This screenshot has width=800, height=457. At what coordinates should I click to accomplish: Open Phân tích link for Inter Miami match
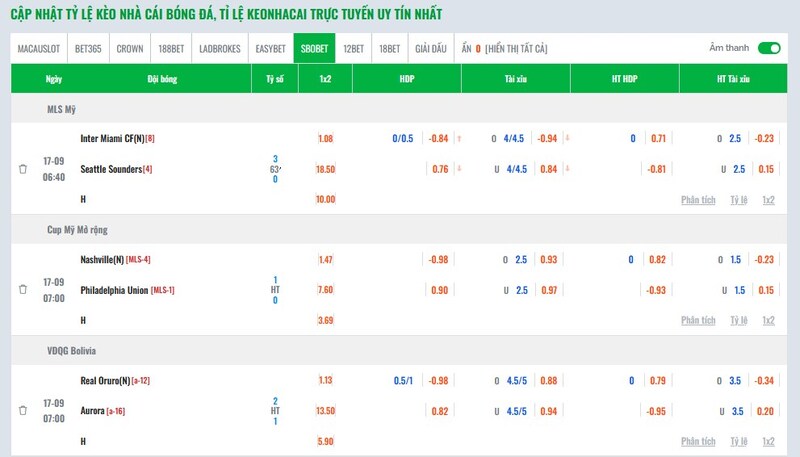(698, 200)
